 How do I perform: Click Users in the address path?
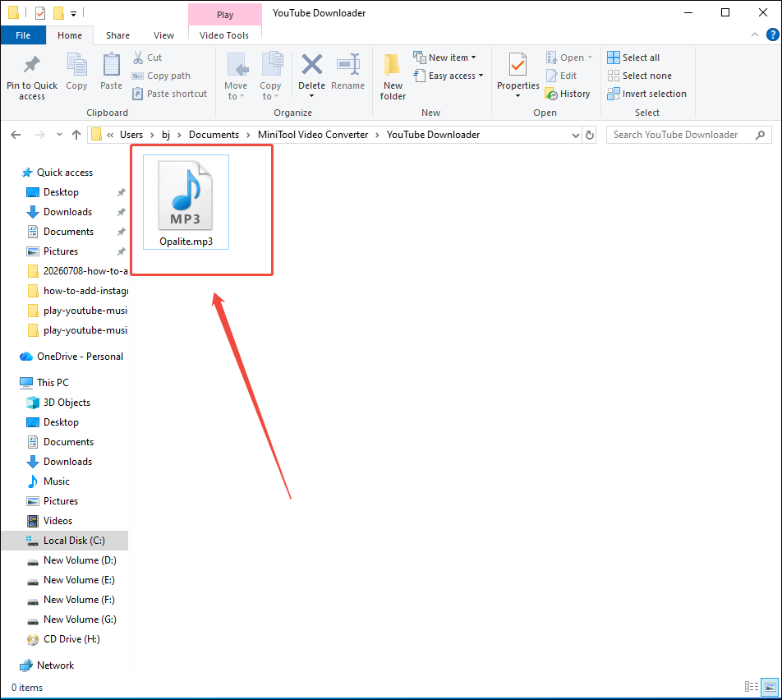131,135
